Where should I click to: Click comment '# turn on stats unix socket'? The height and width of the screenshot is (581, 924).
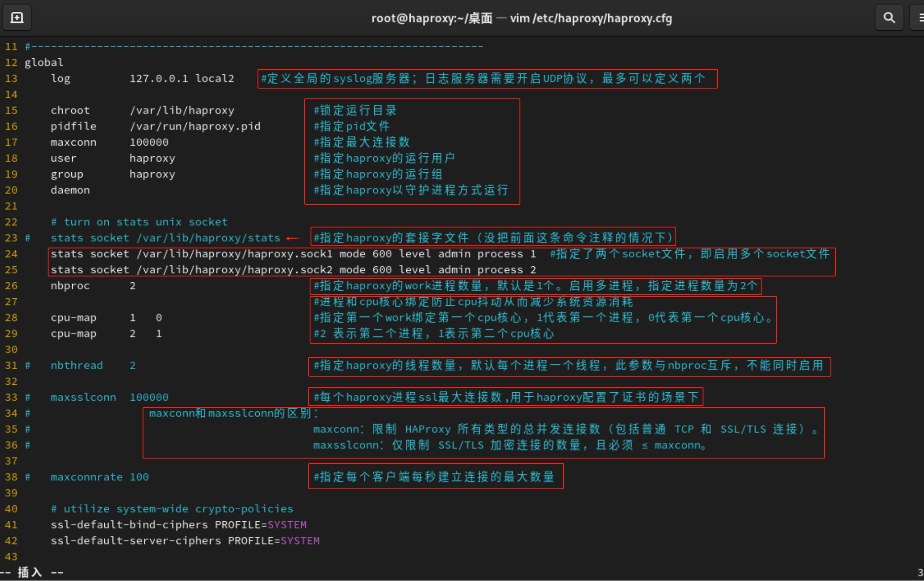pyautogui.click(x=139, y=222)
